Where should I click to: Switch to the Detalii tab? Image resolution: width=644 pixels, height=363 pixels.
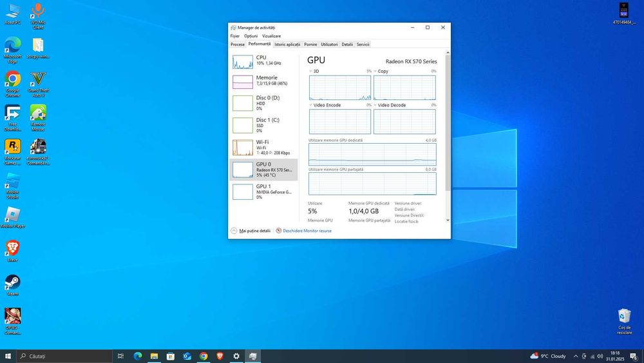click(x=347, y=44)
